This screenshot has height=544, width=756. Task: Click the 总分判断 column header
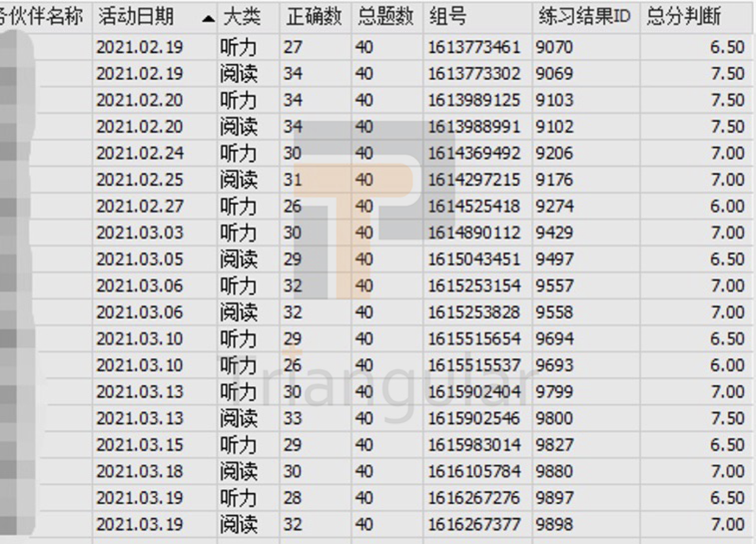pos(683,17)
